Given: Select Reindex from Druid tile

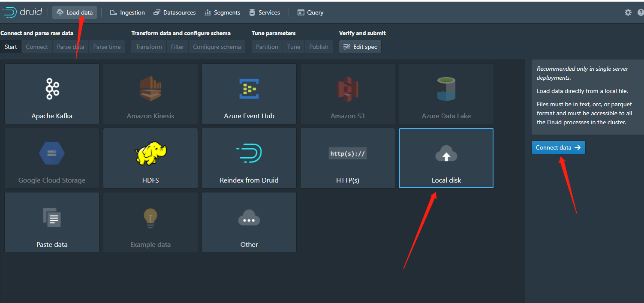Looking at the screenshot, I should pyautogui.click(x=249, y=158).
